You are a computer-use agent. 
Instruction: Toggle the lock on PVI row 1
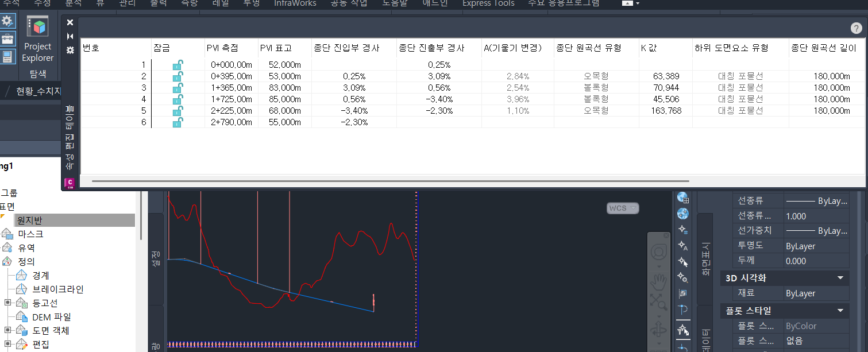(x=178, y=65)
